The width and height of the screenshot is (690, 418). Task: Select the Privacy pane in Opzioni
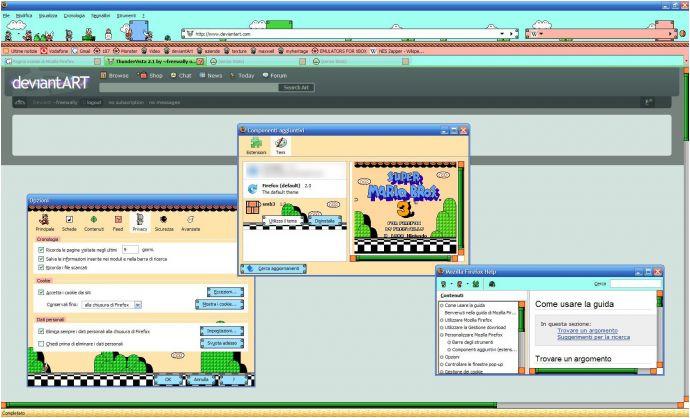click(x=139, y=223)
